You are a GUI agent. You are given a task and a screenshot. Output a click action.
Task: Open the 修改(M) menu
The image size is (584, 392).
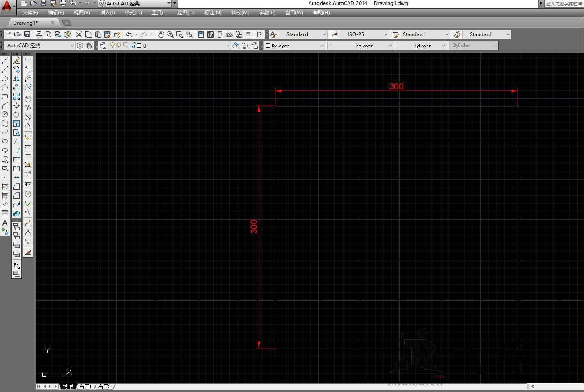240,13
